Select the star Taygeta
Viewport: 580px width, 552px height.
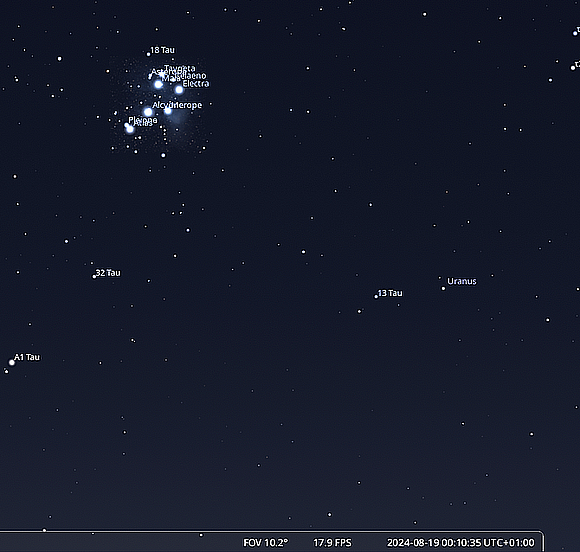click(x=162, y=74)
